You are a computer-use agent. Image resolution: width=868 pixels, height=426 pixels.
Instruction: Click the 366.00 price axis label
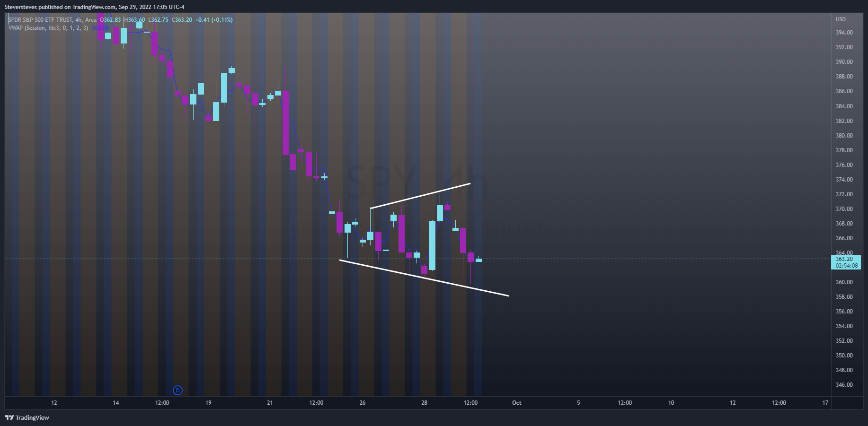(x=844, y=238)
